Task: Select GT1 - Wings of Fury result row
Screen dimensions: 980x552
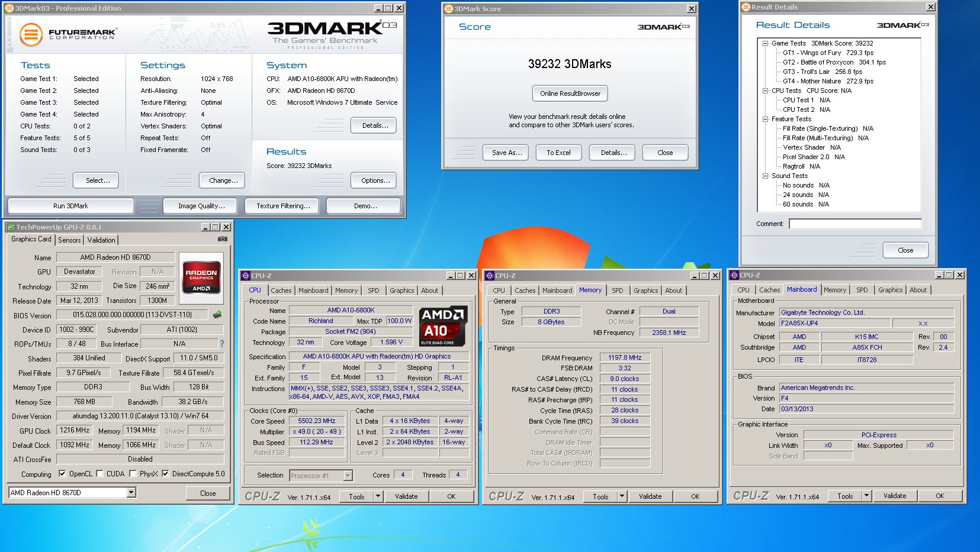Action: [828, 53]
